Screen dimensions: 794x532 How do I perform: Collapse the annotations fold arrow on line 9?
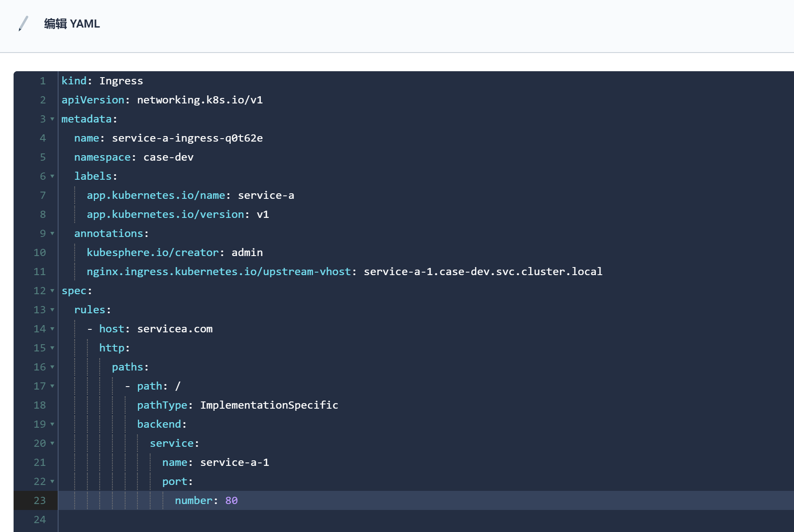(52, 234)
